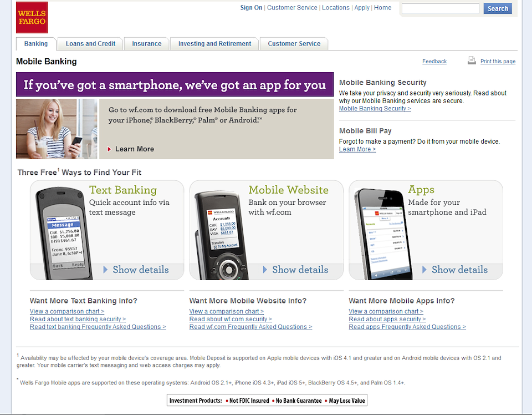Viewport: 532px width, 415px height.
Task: Open Investing and Retirement tab
Action: pyautogui.click(x=215, y=44)
